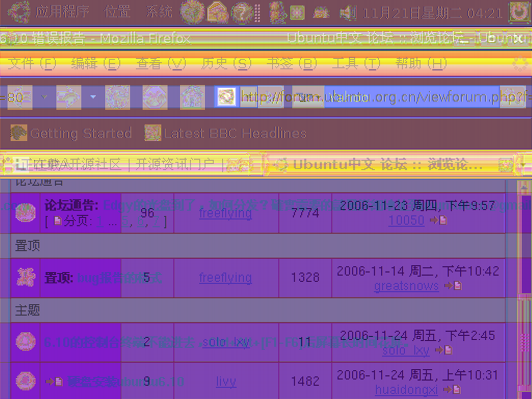Screen dimensions: 532x399
Task: Expand the Forward history dropdown arrow
Action: 93,97
